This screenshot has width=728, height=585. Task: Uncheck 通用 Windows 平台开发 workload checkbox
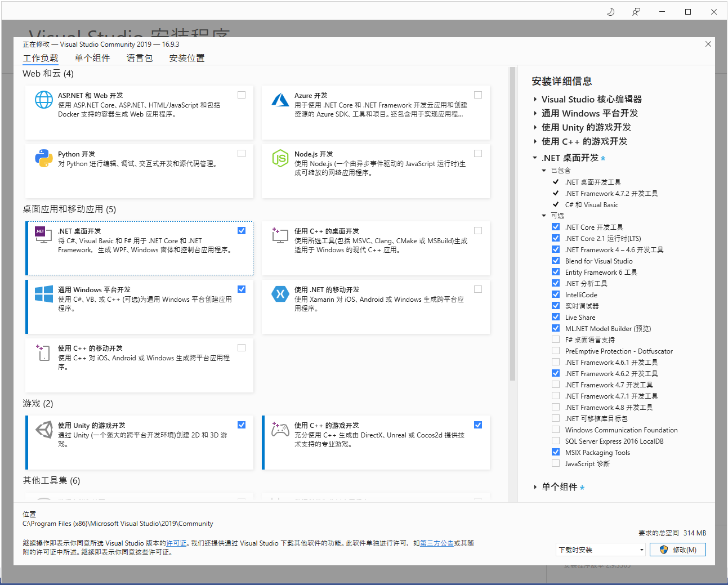[x=242, y=289]
